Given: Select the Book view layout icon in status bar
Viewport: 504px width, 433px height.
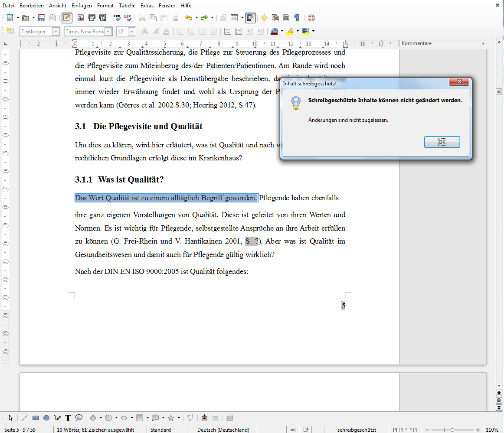Looking at the screenshot, I should click(x=413, y=430).
